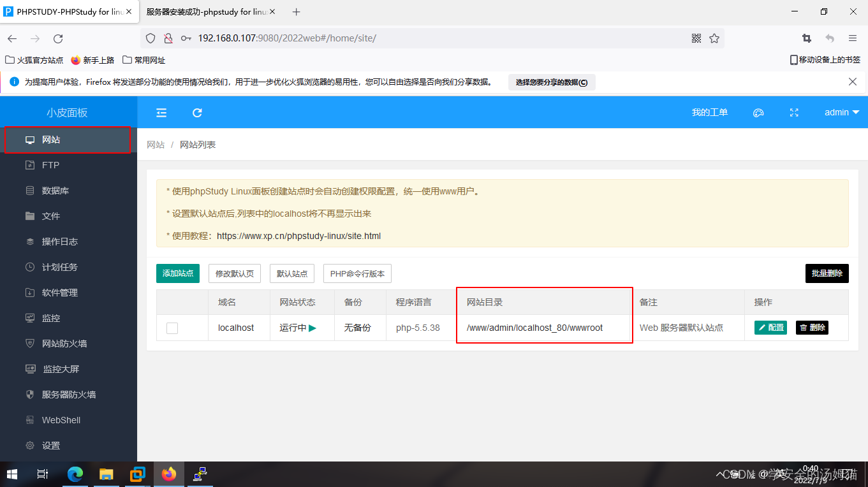Open the FTP sidebar menu item

[68, 165]
